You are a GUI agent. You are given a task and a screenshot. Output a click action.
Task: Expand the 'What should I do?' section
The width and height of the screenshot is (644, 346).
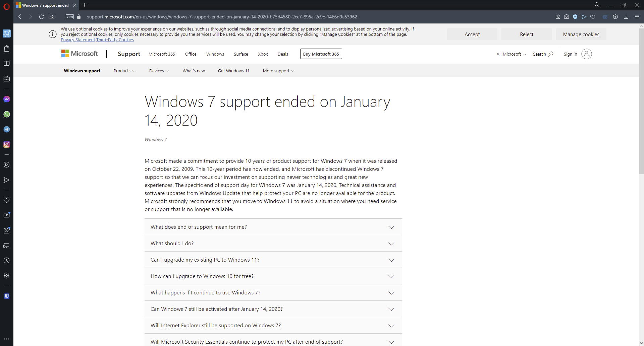tap(273, 244)
